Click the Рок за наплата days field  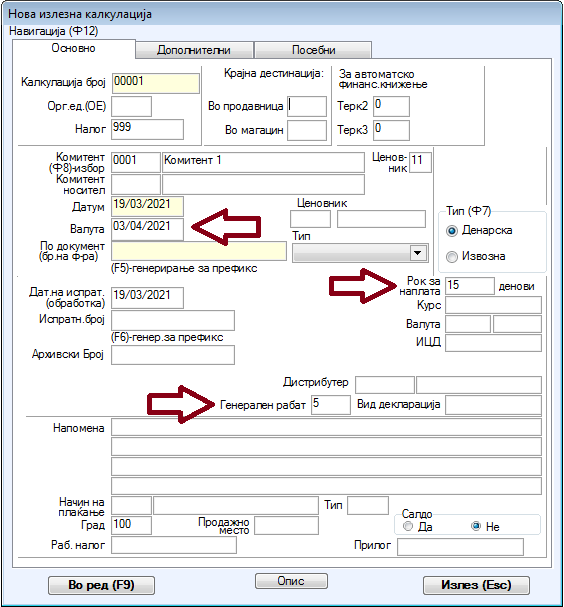(470, 286)
